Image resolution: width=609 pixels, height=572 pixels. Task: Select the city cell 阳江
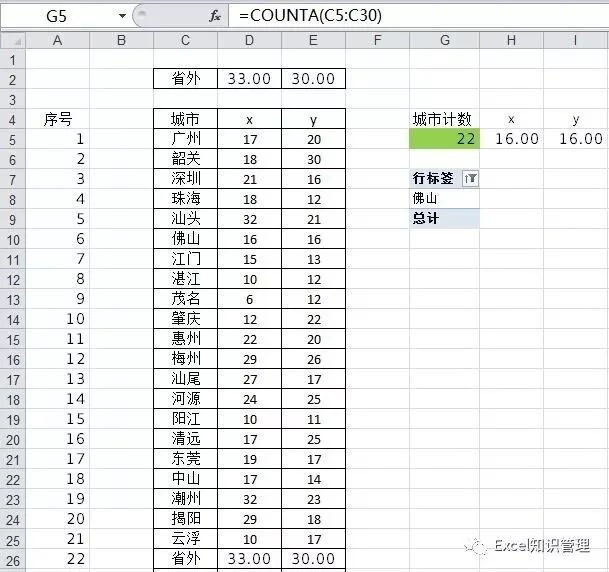185,419
